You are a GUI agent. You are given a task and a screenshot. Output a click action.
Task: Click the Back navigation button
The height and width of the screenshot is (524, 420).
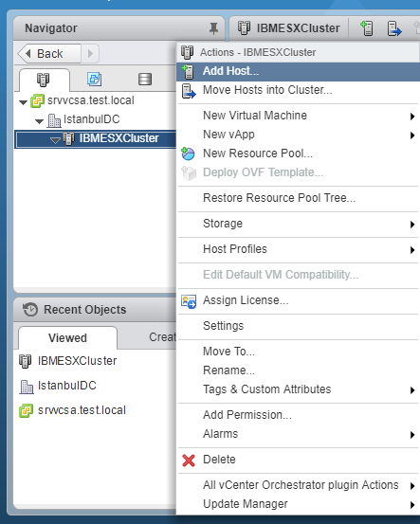pyautogui.click(x=49, y=53)
